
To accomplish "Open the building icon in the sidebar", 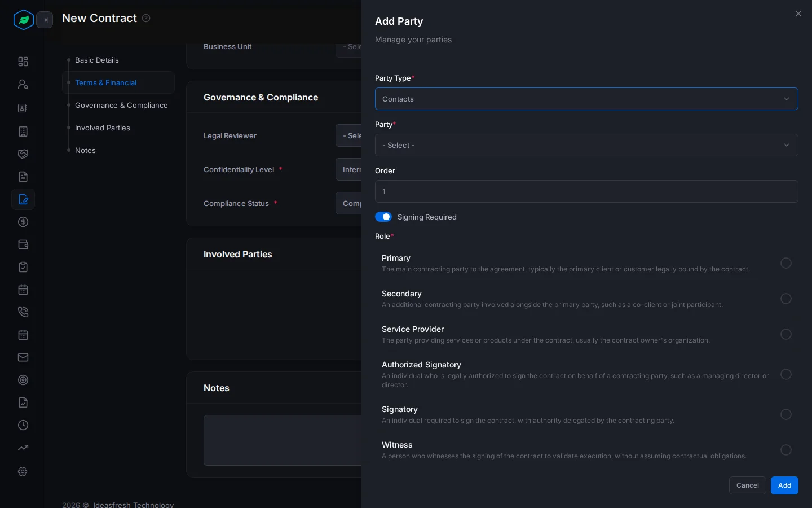I will pos(23,132).
